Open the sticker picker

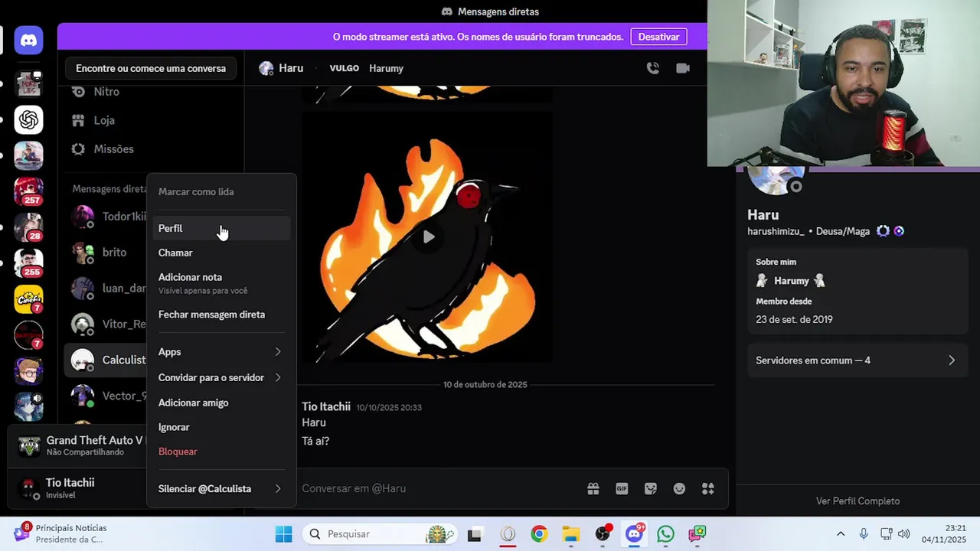point(651,488)
